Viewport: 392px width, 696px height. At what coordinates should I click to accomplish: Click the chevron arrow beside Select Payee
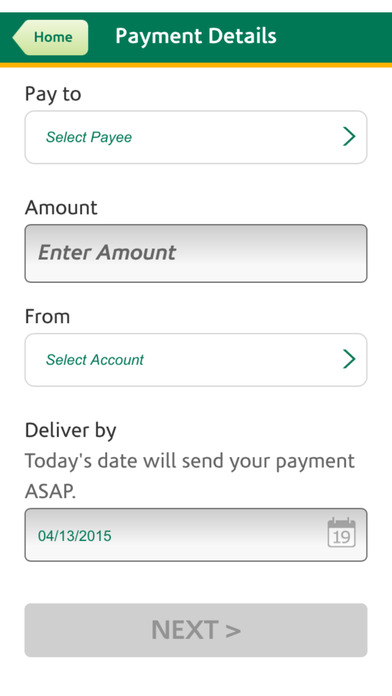349,136
